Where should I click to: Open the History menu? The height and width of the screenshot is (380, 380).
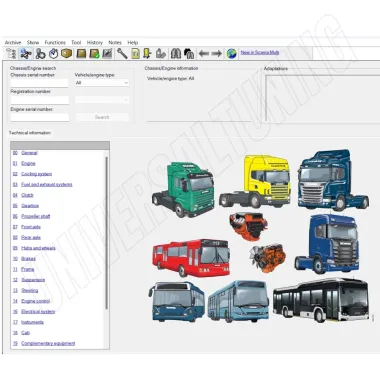(95, 42)
